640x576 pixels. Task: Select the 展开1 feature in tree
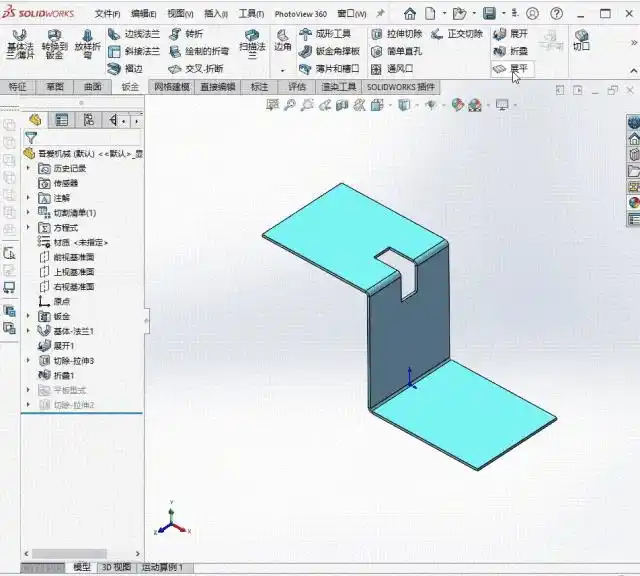pyautogui.click(x=56, y=346)
